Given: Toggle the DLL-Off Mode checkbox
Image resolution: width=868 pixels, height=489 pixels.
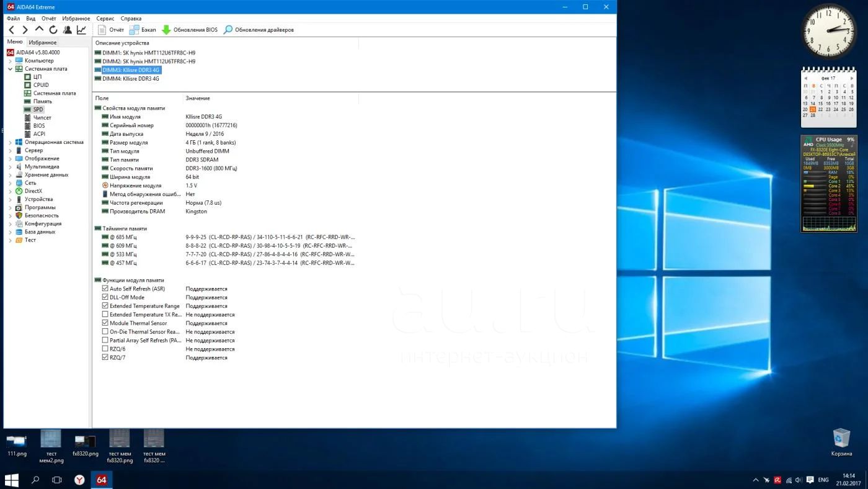Looking at the screenshot, I should pyautogui.click(x=105, y=297).
